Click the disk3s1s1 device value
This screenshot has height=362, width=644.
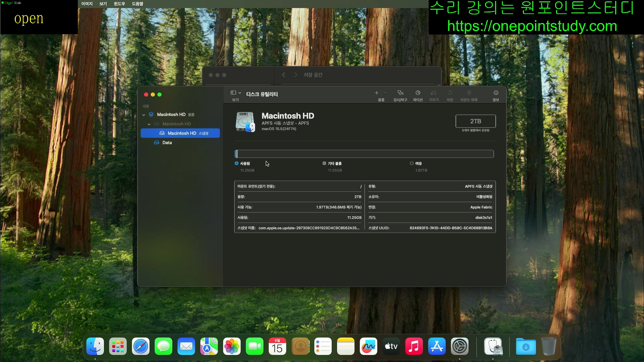pos(484,218)
